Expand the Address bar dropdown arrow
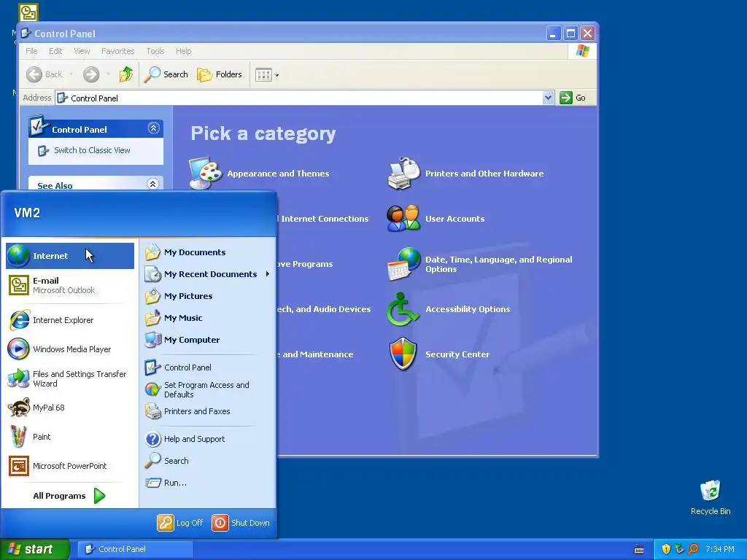747x560 pixels. coord(548,98)
